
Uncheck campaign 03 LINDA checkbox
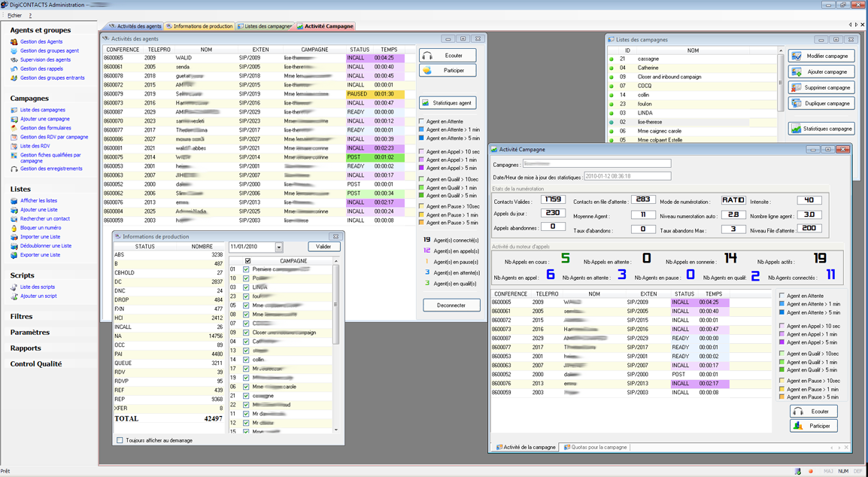[x=246, y=287]
